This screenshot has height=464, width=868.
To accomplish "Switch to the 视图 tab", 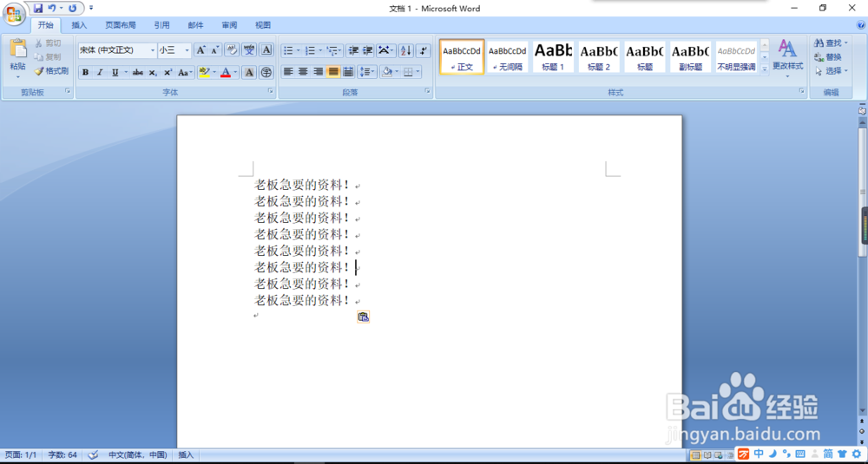I will click(263, 25).
